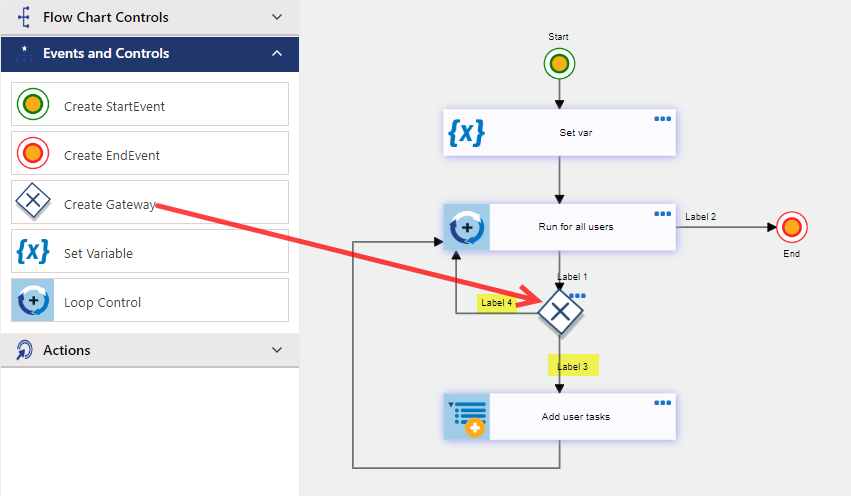Open Run for all users ellipsis menu
Viewport: 851px width, 496px height.
662,214
